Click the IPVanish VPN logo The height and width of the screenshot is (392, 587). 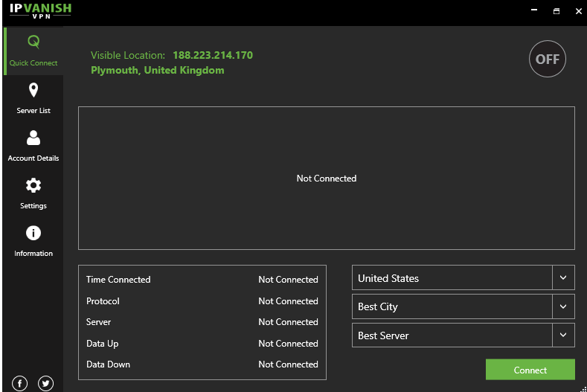(x=40, y=10)
